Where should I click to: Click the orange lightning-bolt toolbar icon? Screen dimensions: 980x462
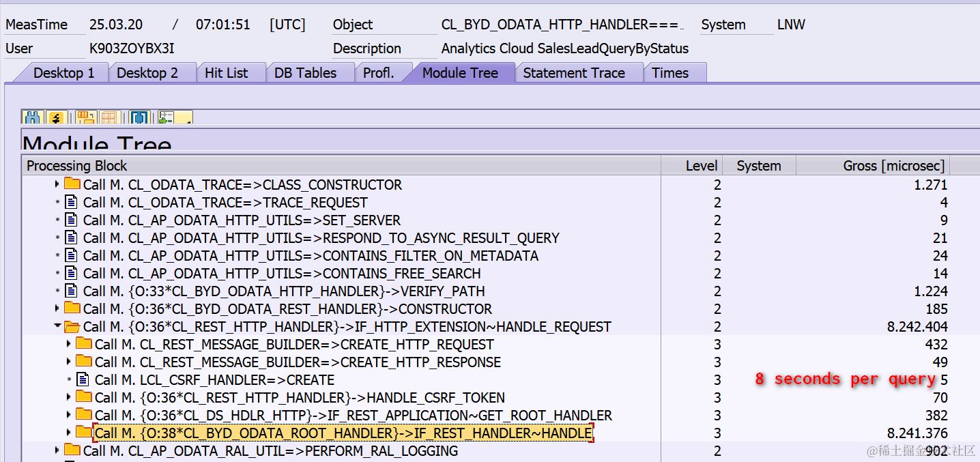(x=56, y=118)
